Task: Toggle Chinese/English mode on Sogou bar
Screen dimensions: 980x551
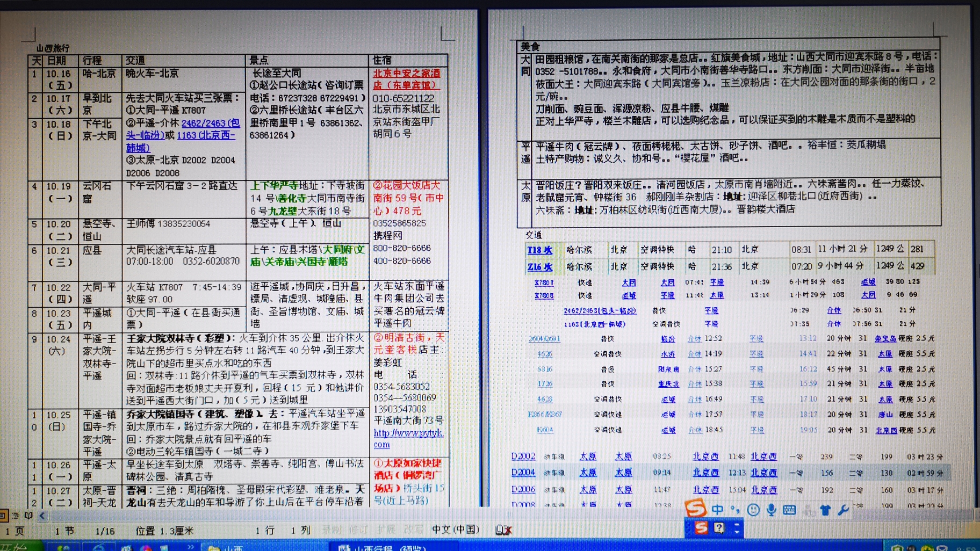Action: (x=717, y=509)
